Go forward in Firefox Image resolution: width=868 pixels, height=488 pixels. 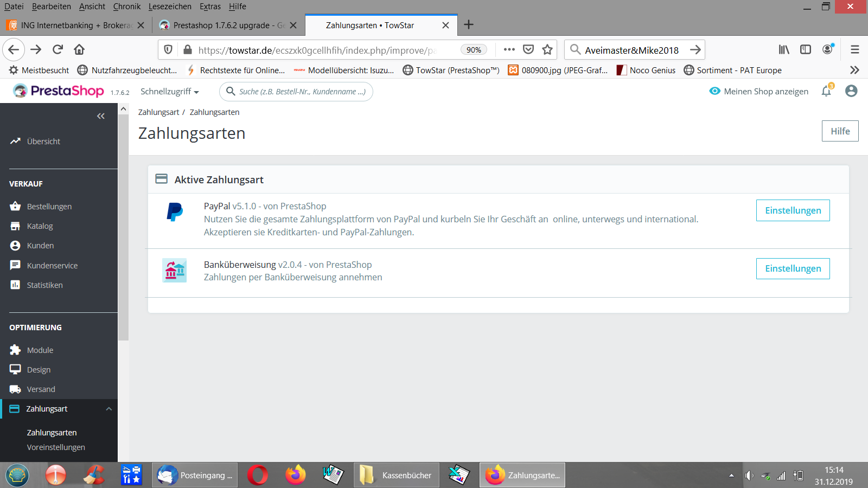(x=36, y=49)
